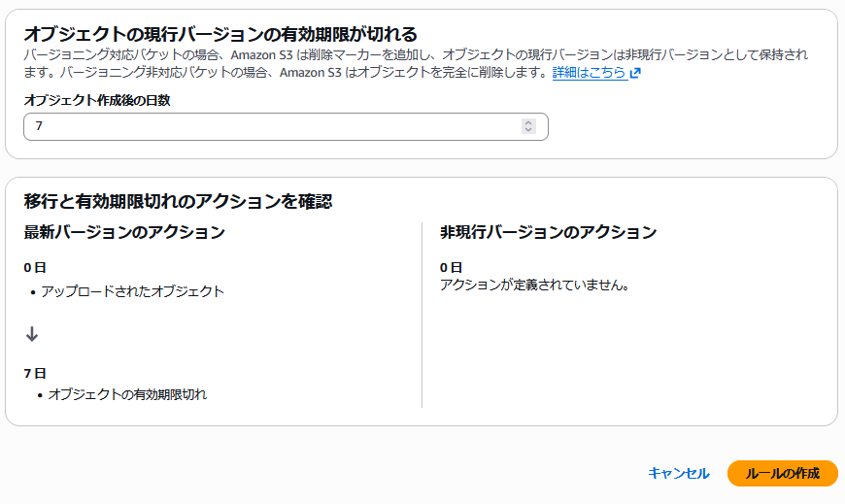Viewport: 845px width, 504px height.
Task: Select the 最新バージョンのアクション column title
Action: tap(124, 232)
